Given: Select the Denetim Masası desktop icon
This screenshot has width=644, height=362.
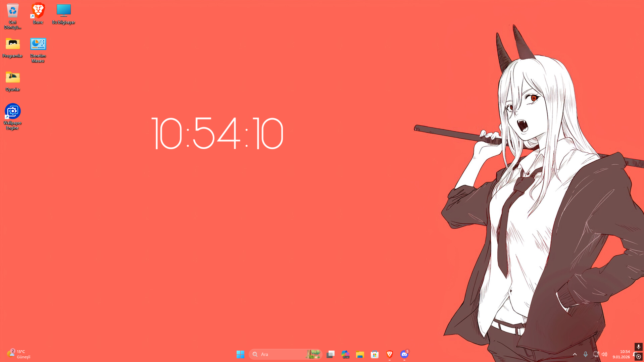Looking at the screenshot, I should (38, 50).
